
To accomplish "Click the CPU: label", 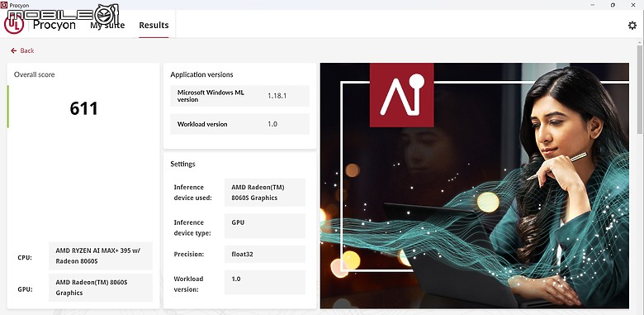I will coord(25,258).
